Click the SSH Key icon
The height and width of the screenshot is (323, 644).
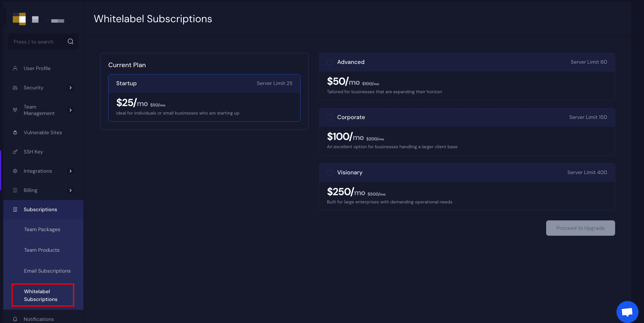pyautogui.click(x=15, y=152)
